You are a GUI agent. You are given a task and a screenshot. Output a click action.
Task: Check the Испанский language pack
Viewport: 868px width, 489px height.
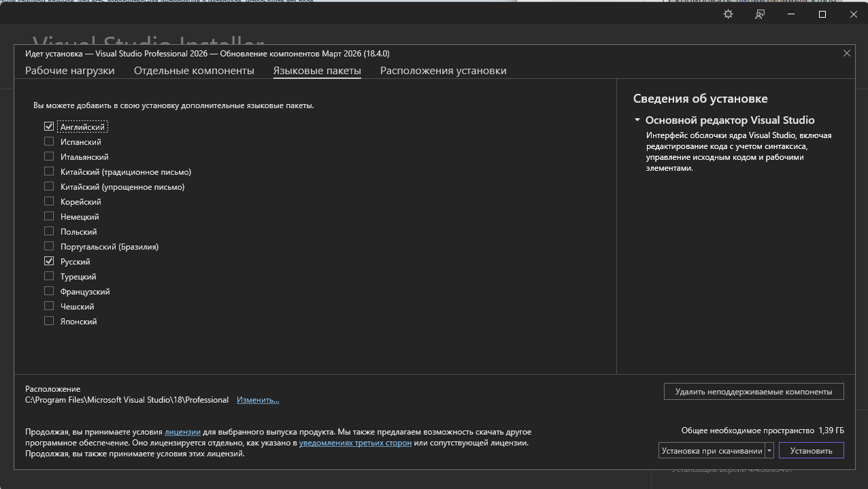[x=49, y=141]
